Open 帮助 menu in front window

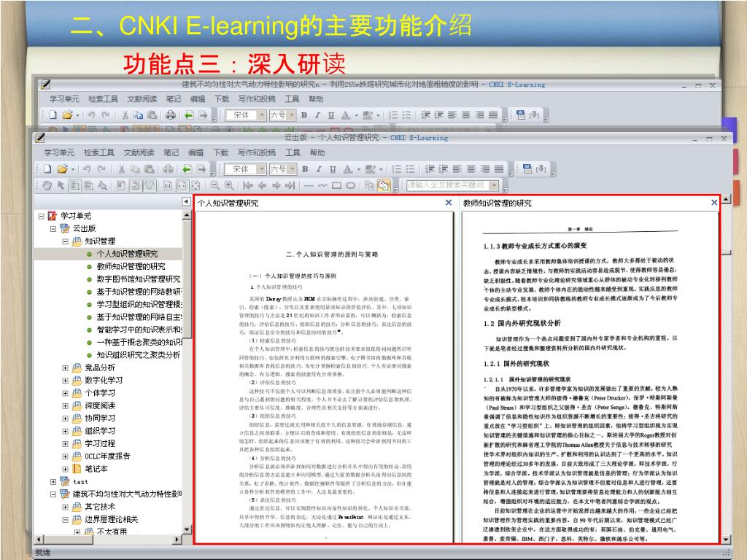[317, 152]
